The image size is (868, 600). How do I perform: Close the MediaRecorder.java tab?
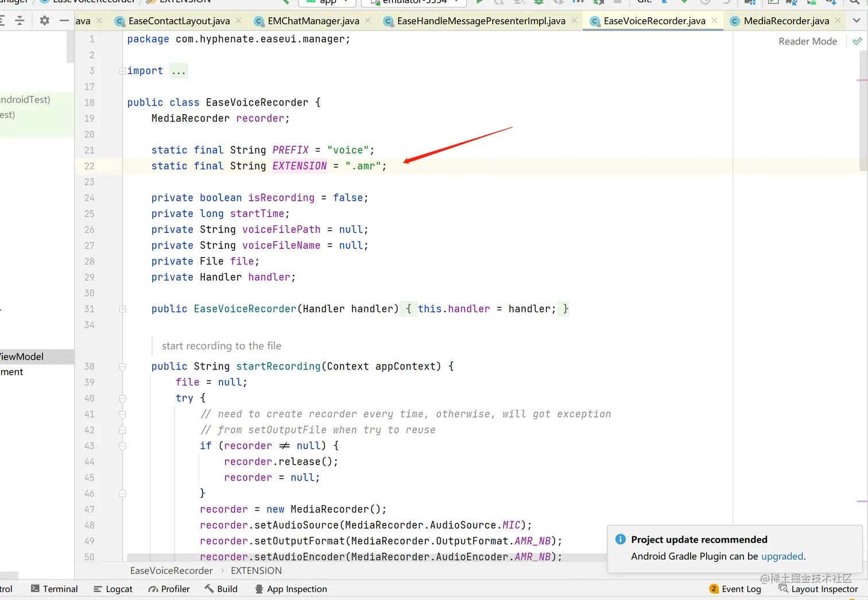(838, 21)
